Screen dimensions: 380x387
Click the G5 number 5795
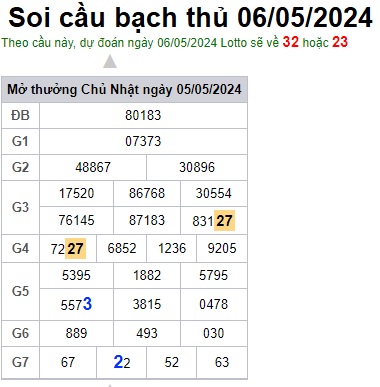[x=214, y=275]
